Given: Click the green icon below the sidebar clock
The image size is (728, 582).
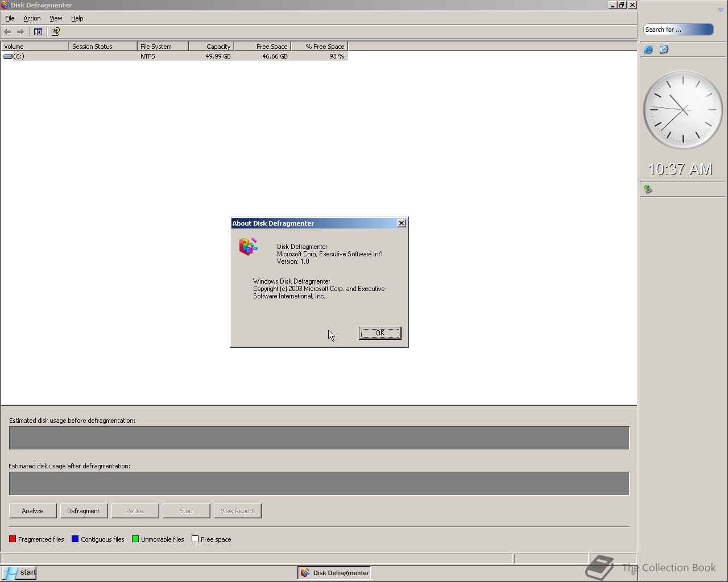Looking at the screenshot, I should tap(648, 189).
